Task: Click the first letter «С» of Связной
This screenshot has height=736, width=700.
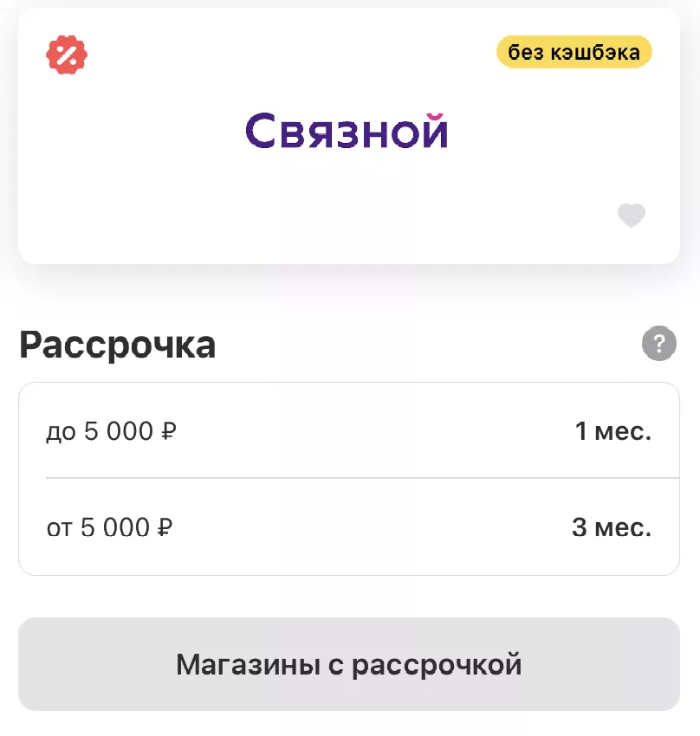Action: pyautogui.click(x=262, y=132)
